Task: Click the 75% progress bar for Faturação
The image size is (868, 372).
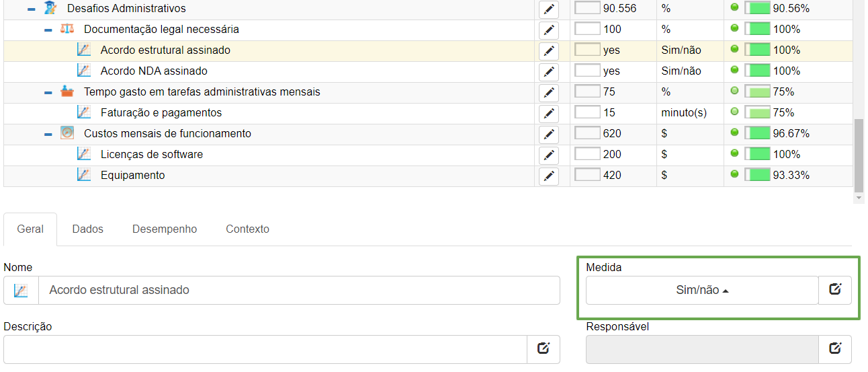Action: point(758,113)
